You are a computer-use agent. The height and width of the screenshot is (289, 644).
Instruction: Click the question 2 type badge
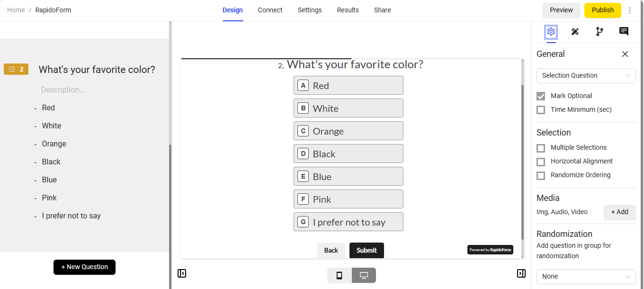(x=16, y=69)
